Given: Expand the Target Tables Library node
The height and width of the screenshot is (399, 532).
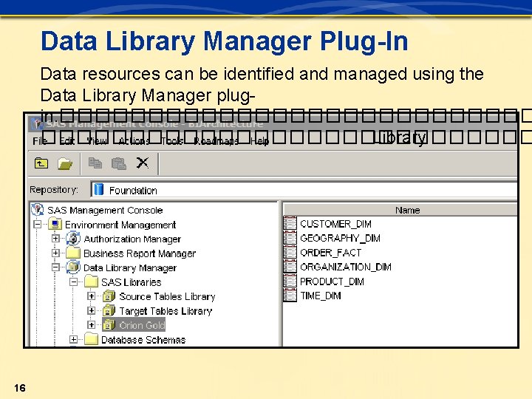Looking at the screenshot, I should point(92,310).
